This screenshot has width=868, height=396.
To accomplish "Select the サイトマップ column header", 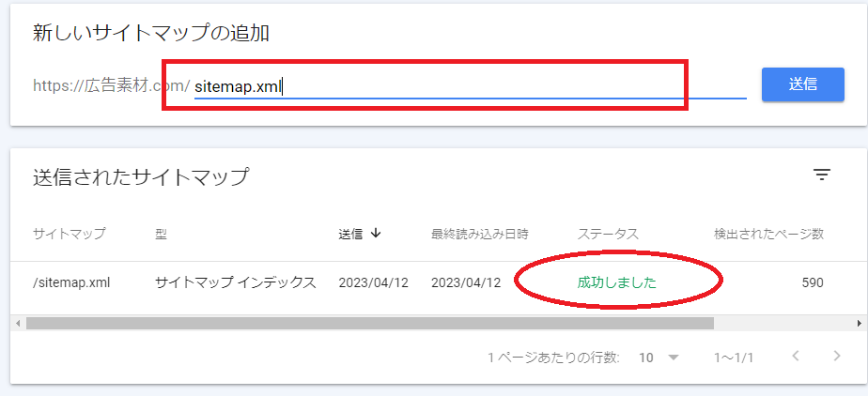I will click(69, 234).
